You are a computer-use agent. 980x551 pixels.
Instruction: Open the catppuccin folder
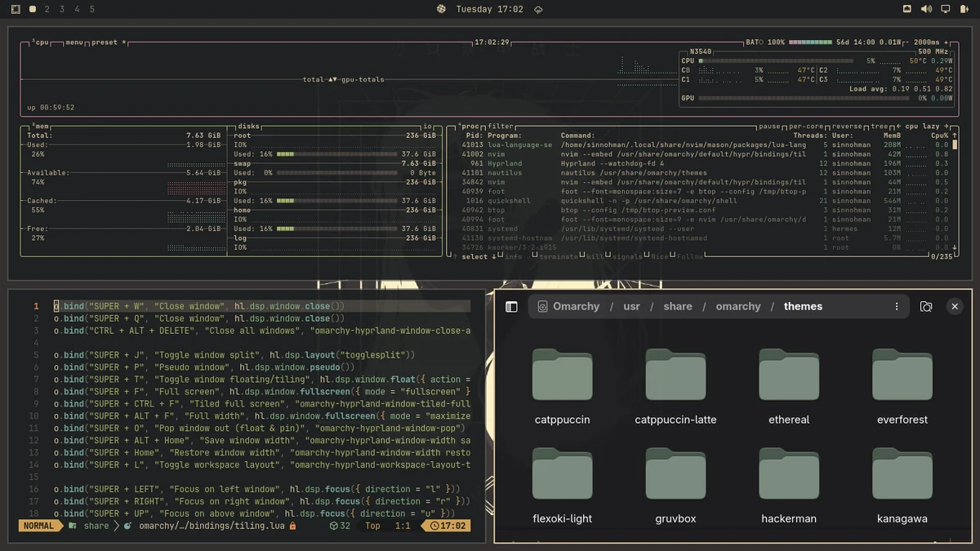pyautogui.click(x=562, y=387)
